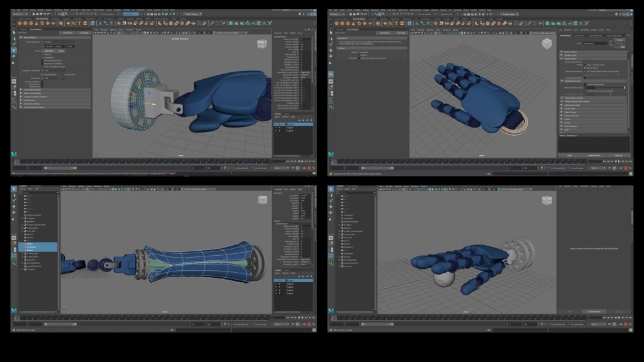Switch to the Channels tab, top-left channel box
This screenshot has width=644, height=362.
tap(278, 33)
